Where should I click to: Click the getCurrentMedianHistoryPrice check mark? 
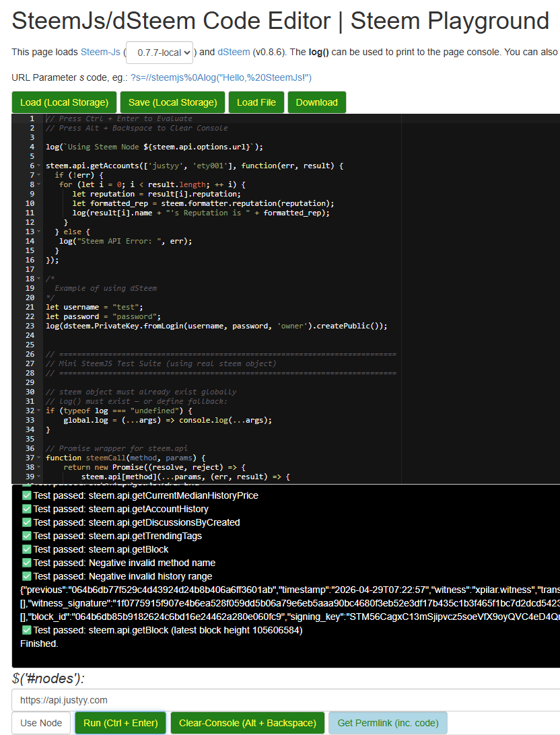tap(26, 495)
